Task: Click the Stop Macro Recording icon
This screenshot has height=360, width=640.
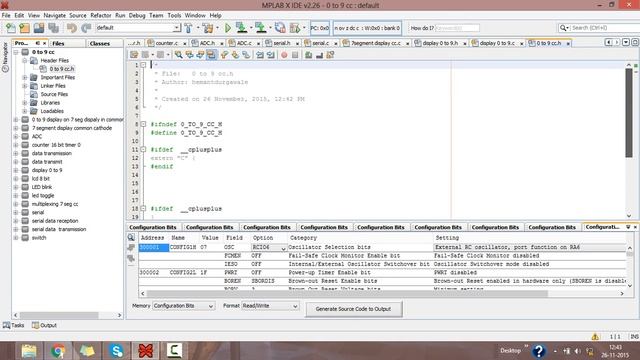Action: pyautogui.click(x=295, y=55)
